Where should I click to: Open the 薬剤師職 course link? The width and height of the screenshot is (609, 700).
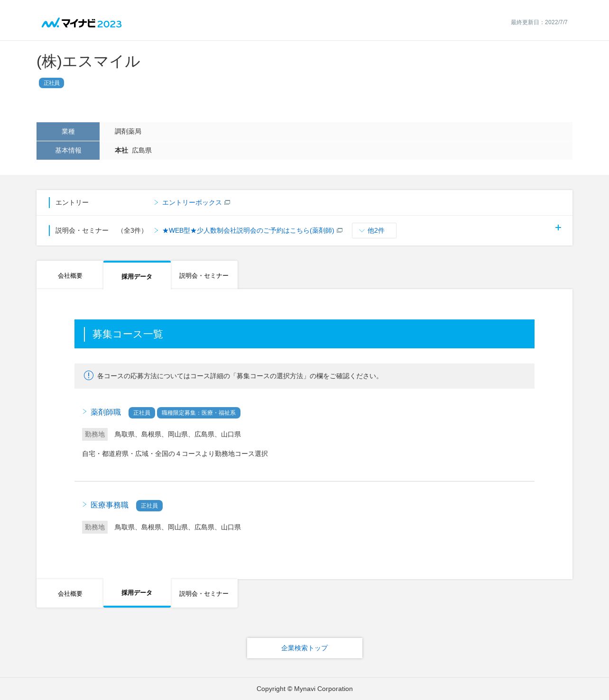coord(106,412)
